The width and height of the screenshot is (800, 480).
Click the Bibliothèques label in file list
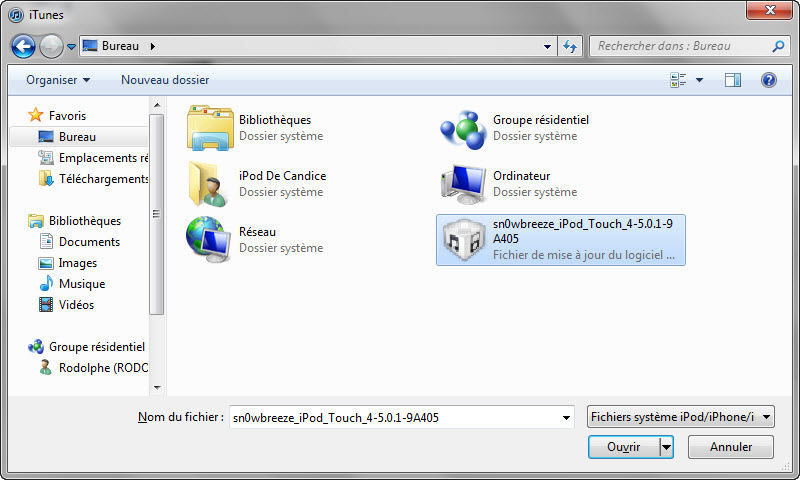(x=275, y=120)
